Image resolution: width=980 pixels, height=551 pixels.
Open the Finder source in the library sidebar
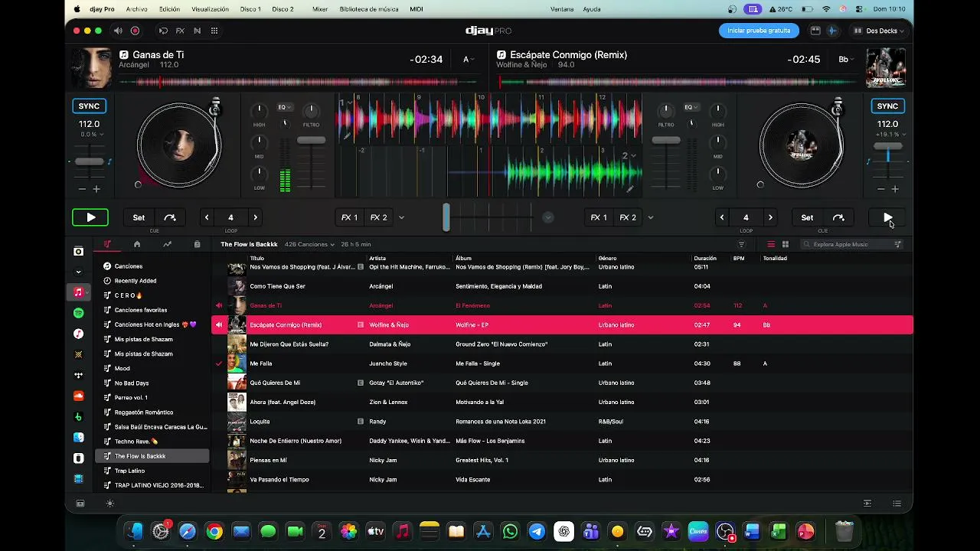point(78,438)
